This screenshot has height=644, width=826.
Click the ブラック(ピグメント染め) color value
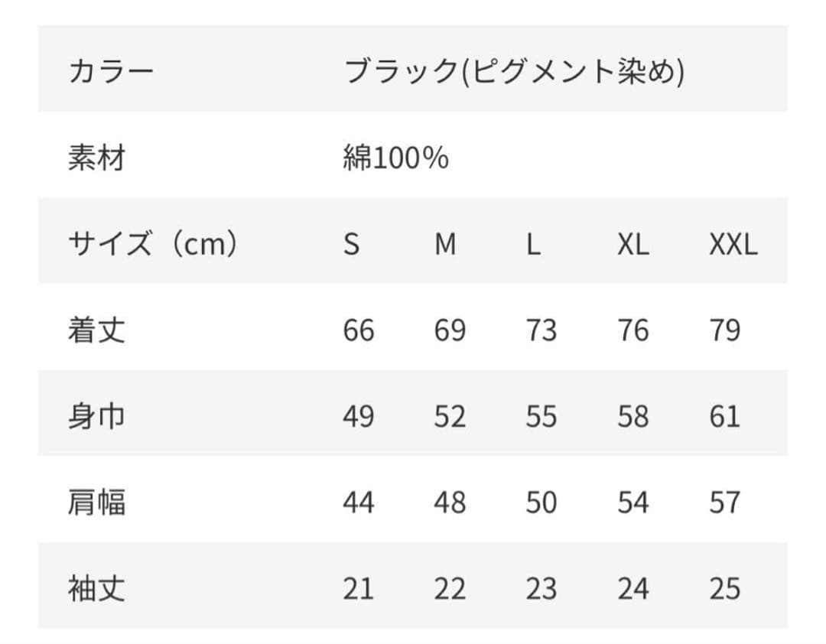(x=514, y=71)
